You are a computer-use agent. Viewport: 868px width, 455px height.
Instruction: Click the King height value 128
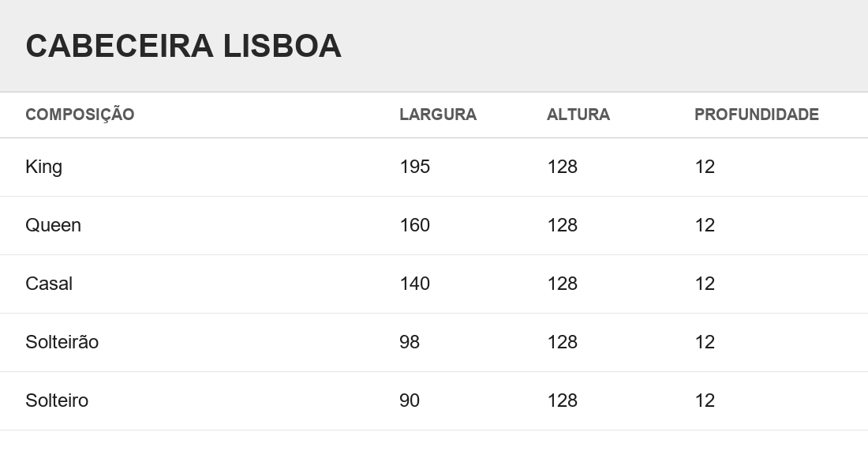pos(563,167)
